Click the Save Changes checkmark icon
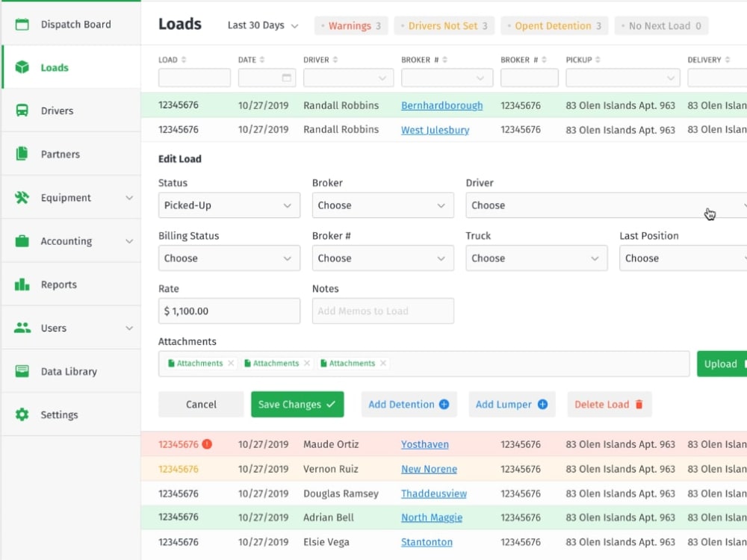Image resolution: width=747 pixels, height=560 pixels. (331, 404)
